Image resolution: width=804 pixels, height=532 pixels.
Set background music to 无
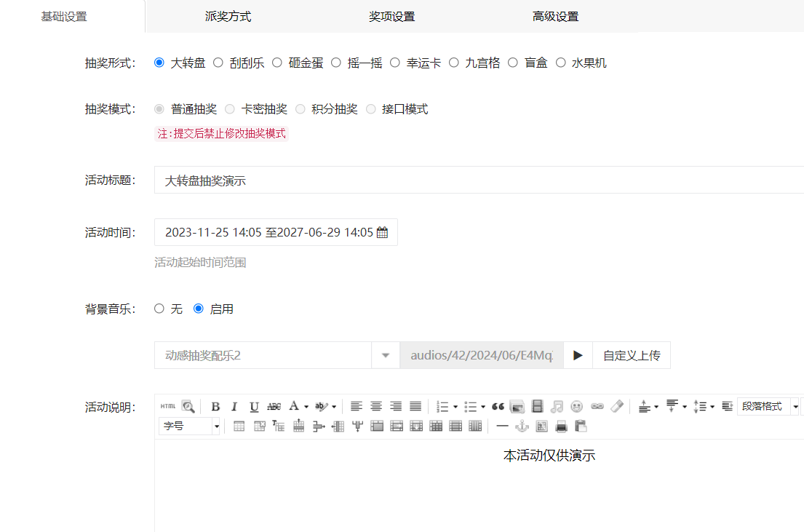[x=159, y=309]
